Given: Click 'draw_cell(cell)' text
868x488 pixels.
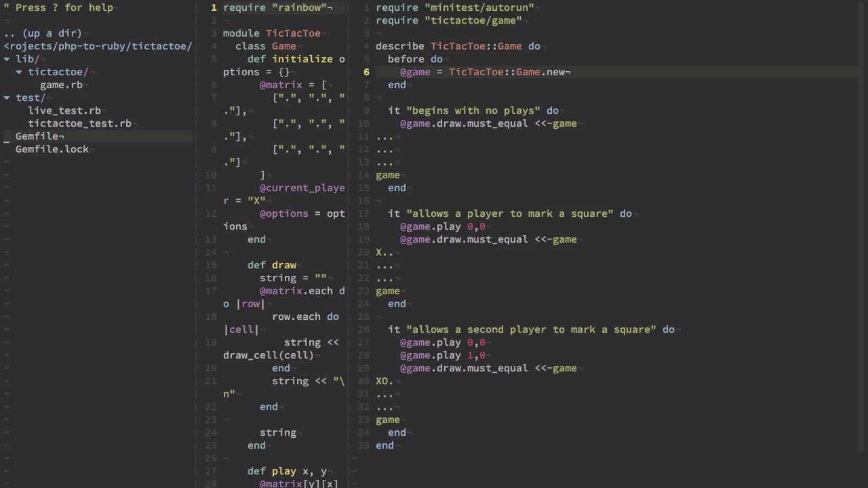Looking at the screenshot, I should click(x=269, y=355).
